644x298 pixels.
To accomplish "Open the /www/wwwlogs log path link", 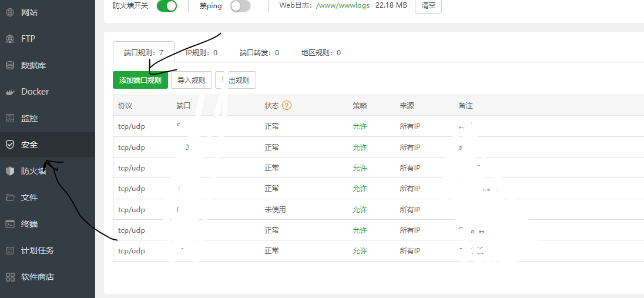I will coord(343,5).
